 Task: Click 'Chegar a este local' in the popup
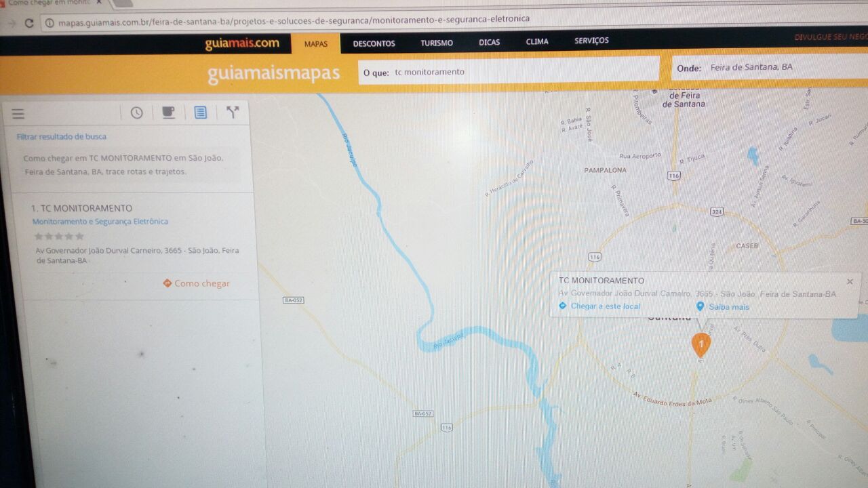coord(604,306)
